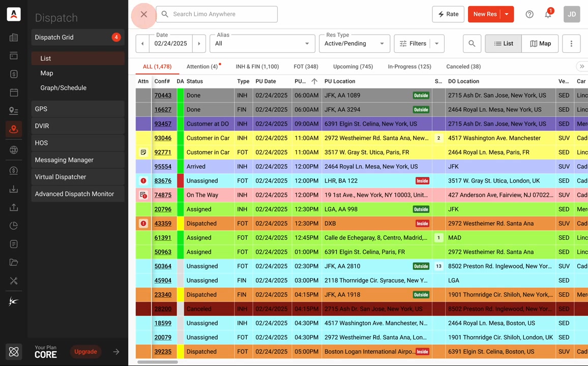Click the Filters button
This screenshot has height=366, width=588.
413,43
